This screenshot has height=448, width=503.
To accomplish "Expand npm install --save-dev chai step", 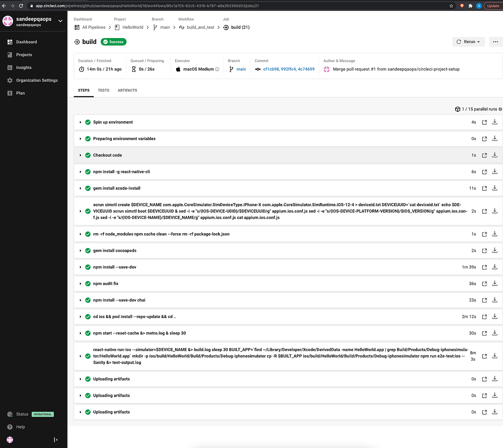I will pyautogui.click(x=80, y=300).
